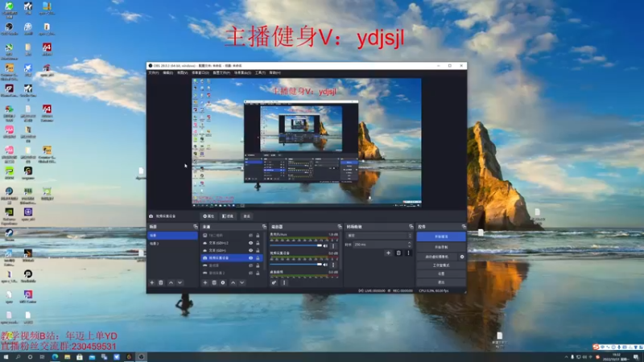Open the 帮助(H) menu
The image size is (644, 362).
pyautogui.click(x=275, y=72)
